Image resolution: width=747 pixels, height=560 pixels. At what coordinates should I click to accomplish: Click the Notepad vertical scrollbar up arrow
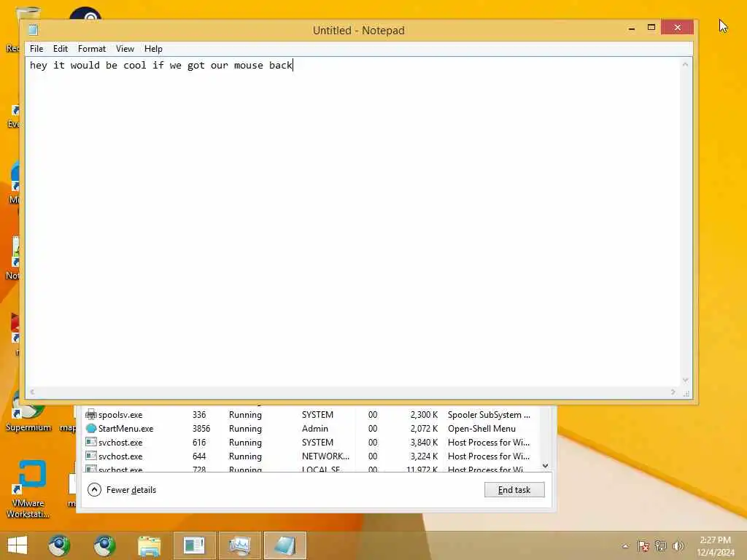[685, 64]
